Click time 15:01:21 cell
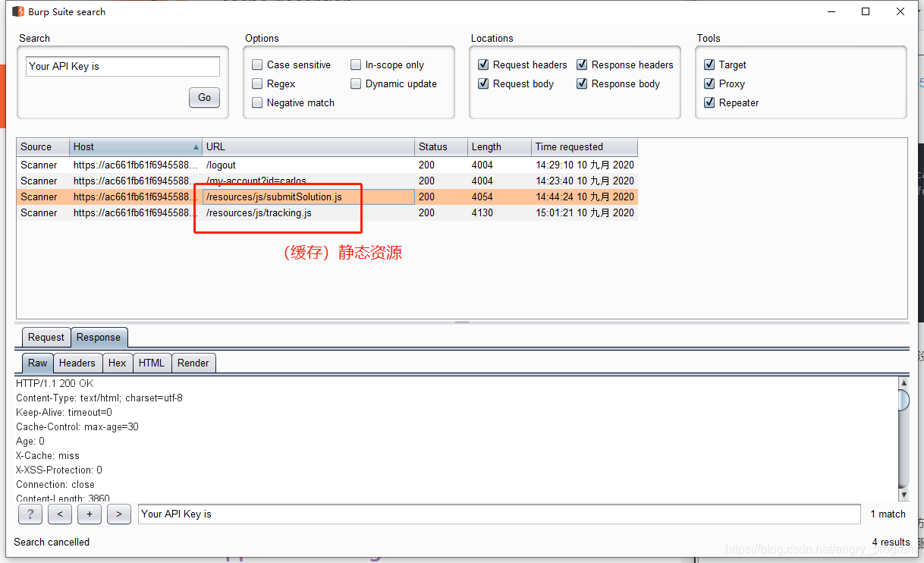Viewport: 924px width, 563px height. pos(585,212)
